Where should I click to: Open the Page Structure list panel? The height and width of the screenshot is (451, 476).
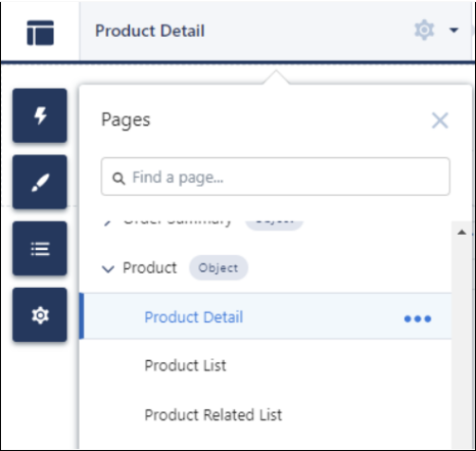40,248
